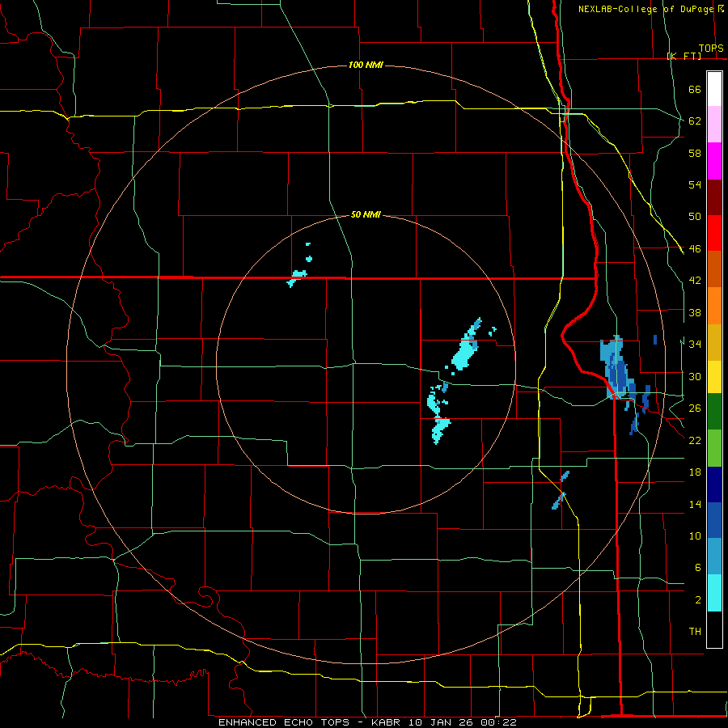Viewport: 728px width, 728px height.
Task: Click the gold 38 kft legend swatch
Action: tap(714, 342)
